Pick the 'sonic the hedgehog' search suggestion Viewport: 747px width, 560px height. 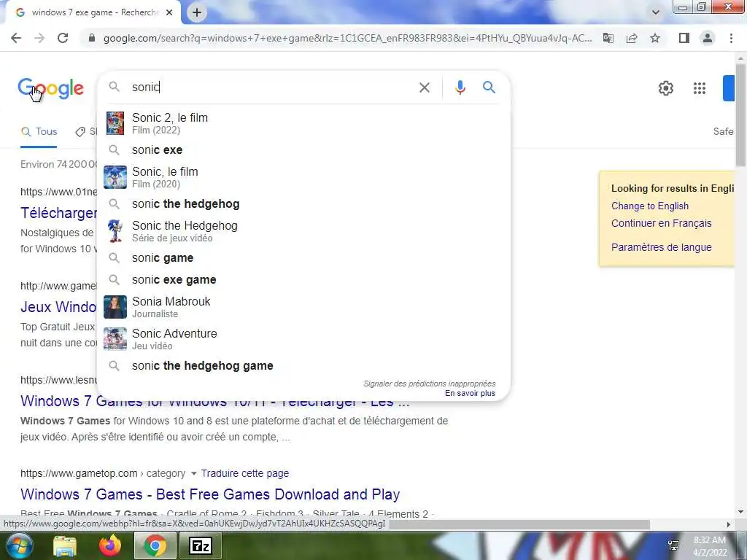[303, 204]
